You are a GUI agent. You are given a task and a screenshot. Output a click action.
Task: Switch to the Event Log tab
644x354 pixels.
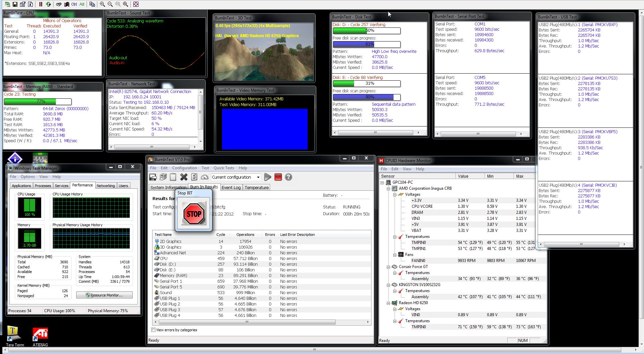coord(231,187)
